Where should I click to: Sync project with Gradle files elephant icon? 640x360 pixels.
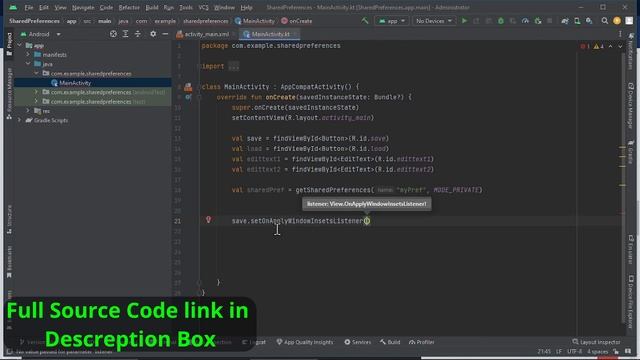(565, 21)
